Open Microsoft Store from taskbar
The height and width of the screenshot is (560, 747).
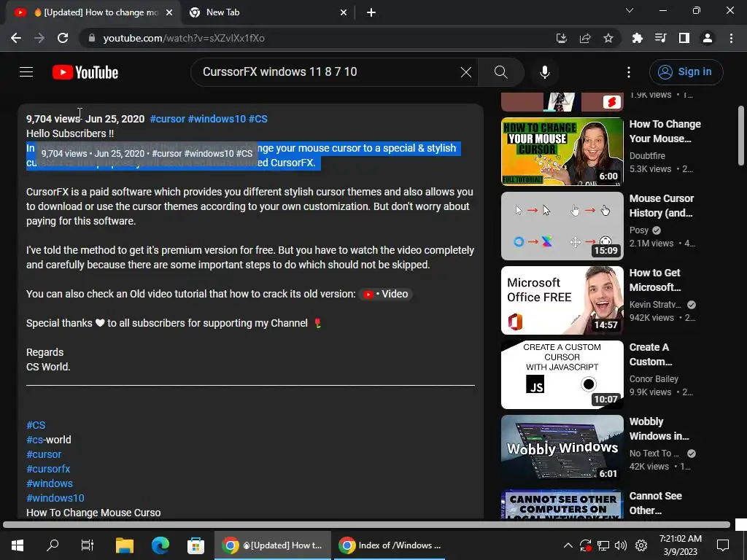click(x=196, y=545)
